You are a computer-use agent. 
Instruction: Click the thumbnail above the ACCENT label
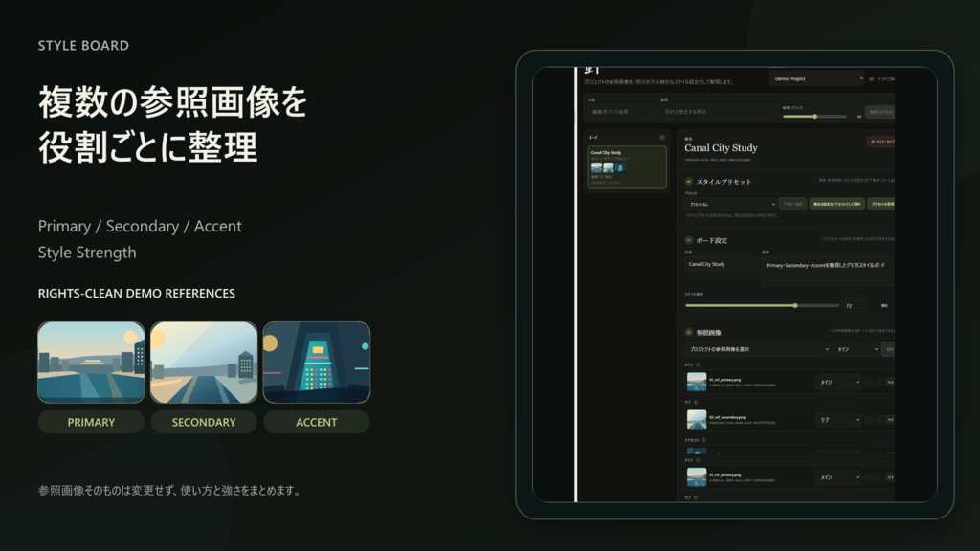click(x=316, y=363)
